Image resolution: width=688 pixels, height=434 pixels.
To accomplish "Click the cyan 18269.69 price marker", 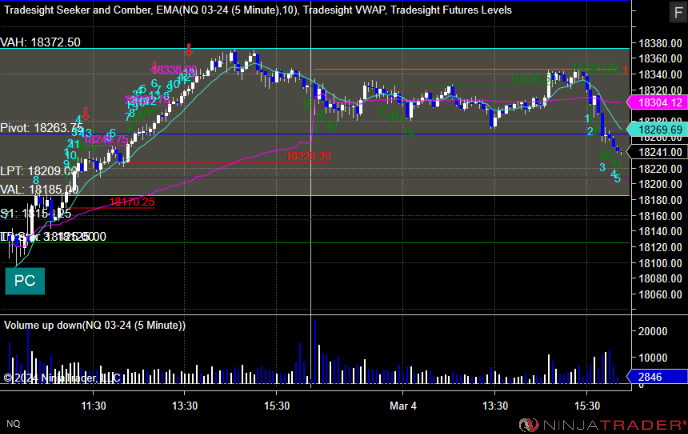I will click(657, 129).
